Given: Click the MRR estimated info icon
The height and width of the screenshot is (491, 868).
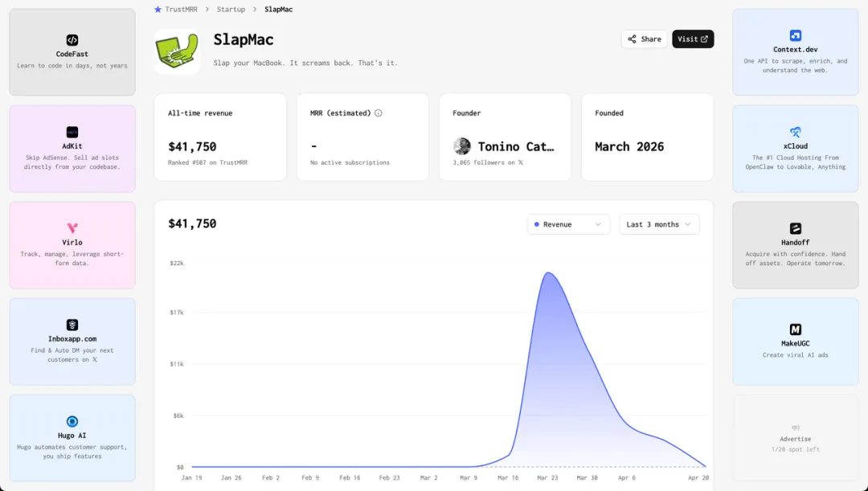Looking at the screenshot, I should pyautogui.click(x=378, y=113).
